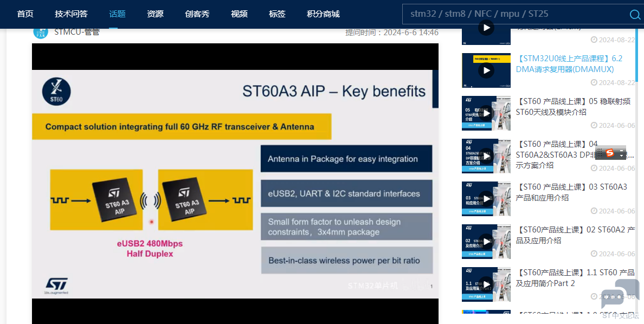Click the STMCU-管管 user avatar

click(41, 32)
